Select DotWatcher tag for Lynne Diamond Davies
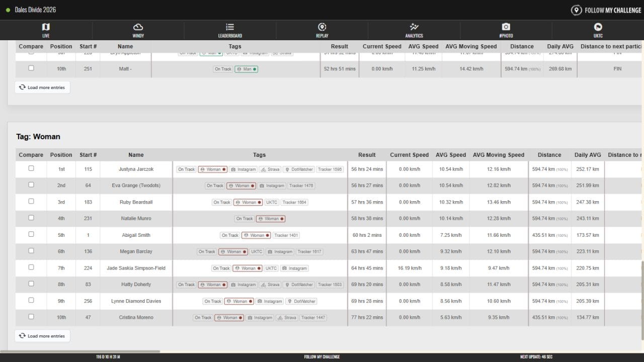644x362 pixels. [x=301, y=301]
